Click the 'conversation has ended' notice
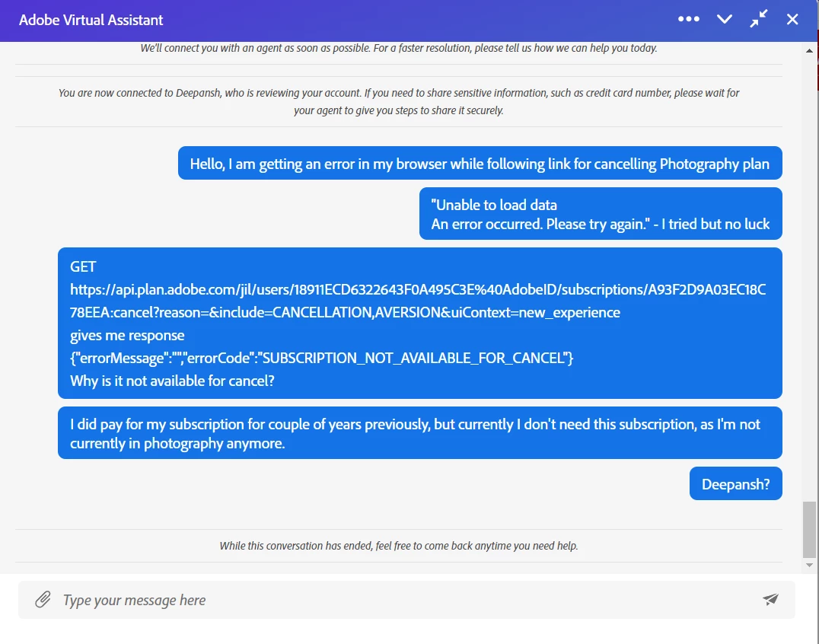819x644 pixels. pos(399,546)
